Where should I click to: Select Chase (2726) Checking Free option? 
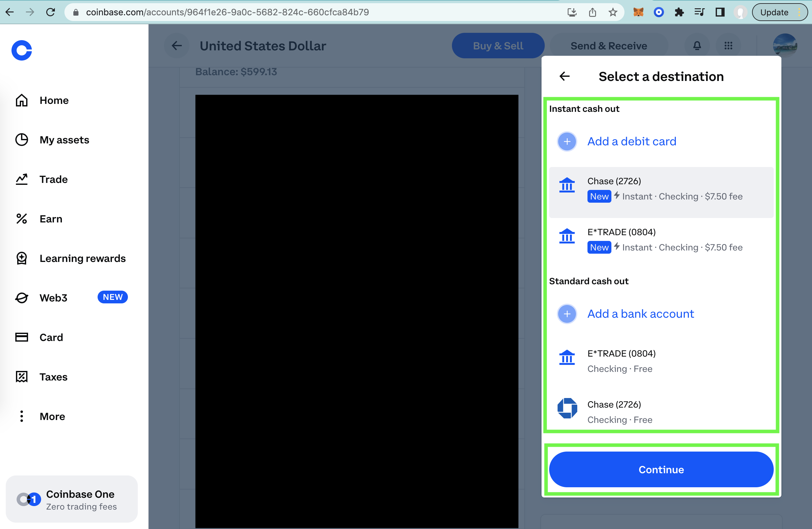(x=661, y=411)
